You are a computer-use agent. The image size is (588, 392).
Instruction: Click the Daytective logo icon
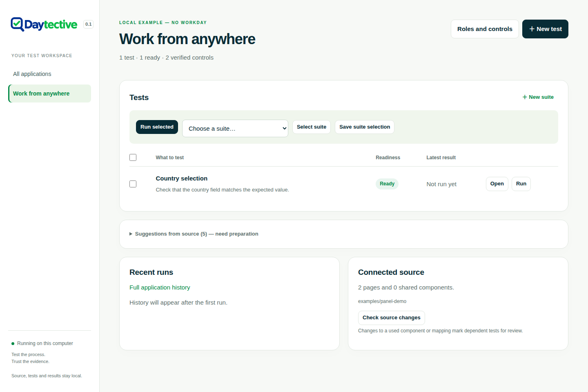tap(17, 24)
